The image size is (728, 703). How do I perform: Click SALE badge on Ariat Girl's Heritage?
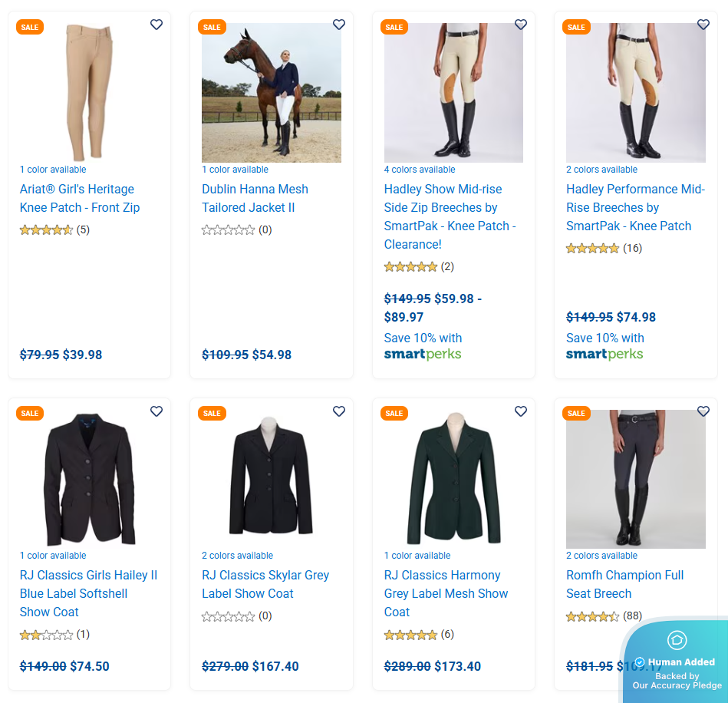[30, 28]
